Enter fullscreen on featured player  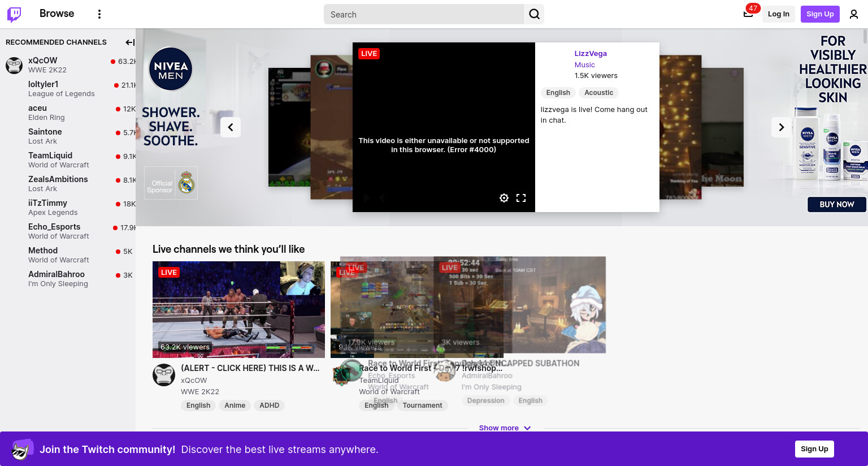[x=521, y=198]
